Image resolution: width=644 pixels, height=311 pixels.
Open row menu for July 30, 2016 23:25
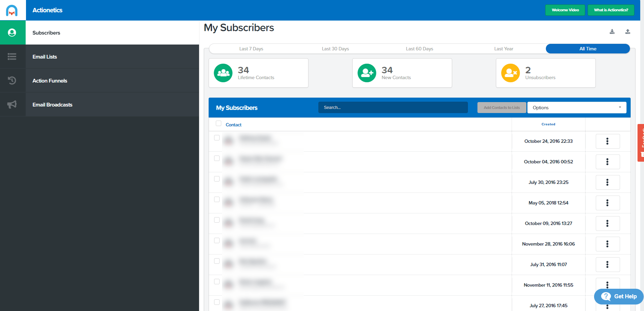(x=608, y=182)
